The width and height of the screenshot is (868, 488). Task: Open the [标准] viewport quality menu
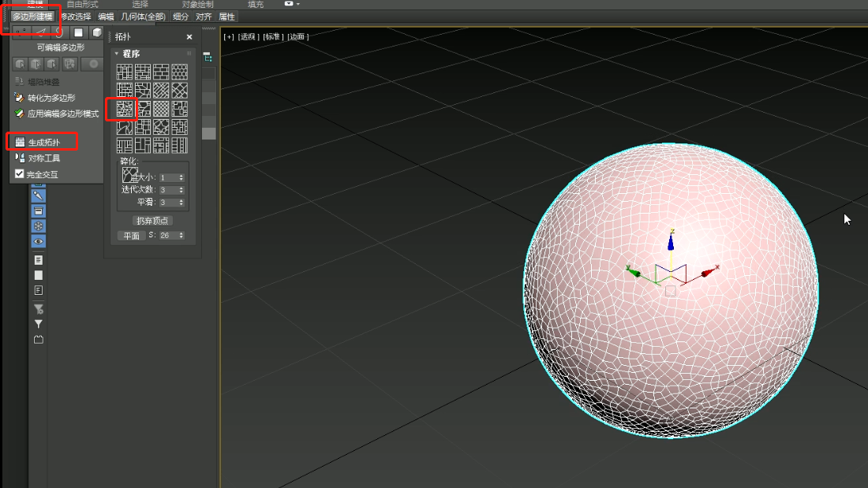[273, 36]
